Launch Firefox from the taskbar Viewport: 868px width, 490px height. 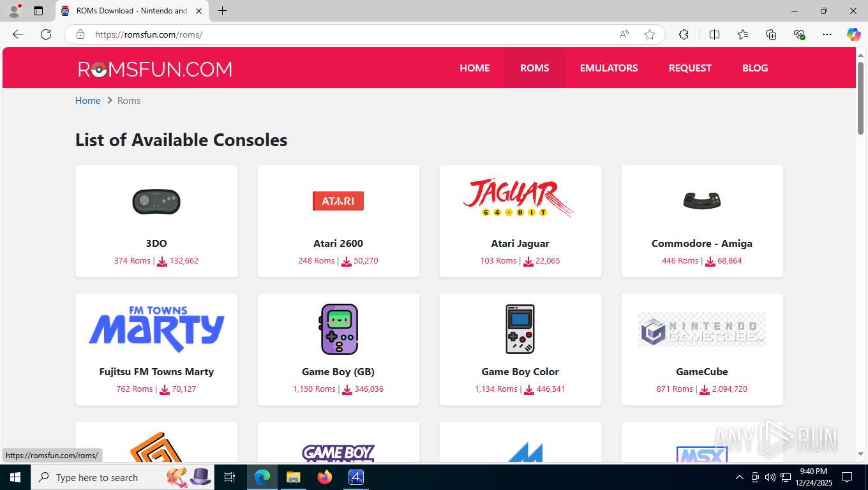(x=325, y=477)
